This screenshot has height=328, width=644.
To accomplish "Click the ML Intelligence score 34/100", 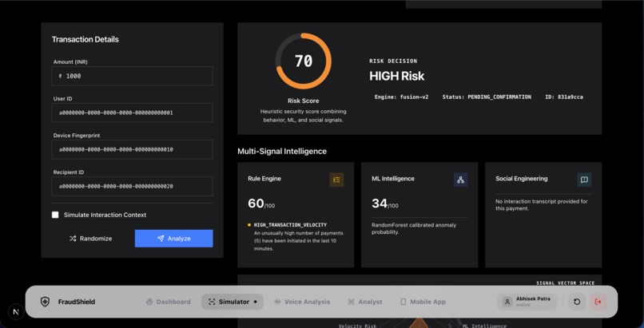I will tap(385, 204).
